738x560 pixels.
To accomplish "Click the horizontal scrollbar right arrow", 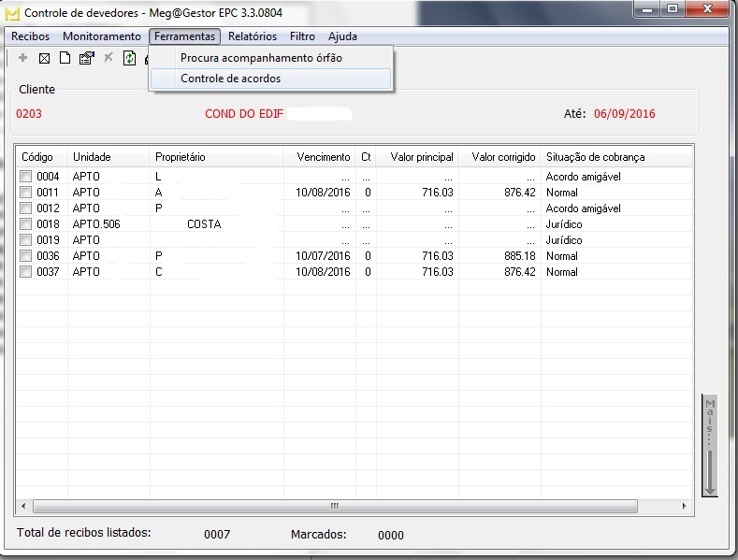I will pyautogui.click(x=686, y=506).
